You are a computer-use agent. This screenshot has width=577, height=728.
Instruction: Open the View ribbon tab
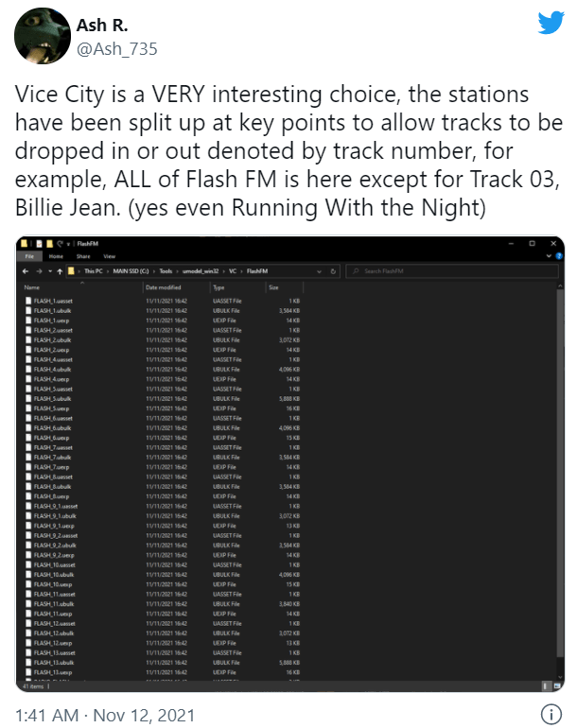click(110, 256)
